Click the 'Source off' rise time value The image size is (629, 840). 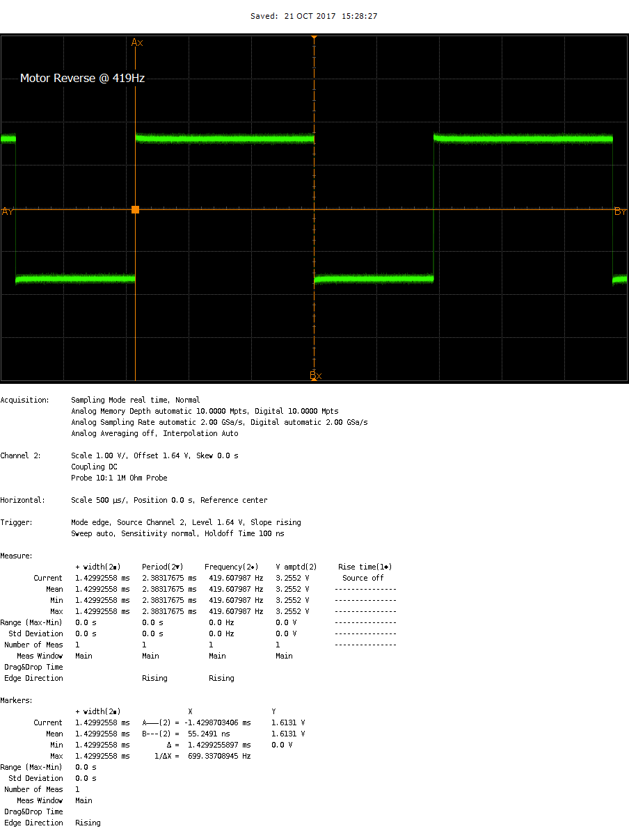coord(363,578)
